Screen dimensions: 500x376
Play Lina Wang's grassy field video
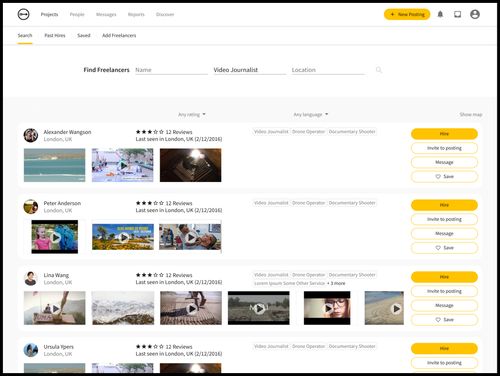[x=259, y=308]
